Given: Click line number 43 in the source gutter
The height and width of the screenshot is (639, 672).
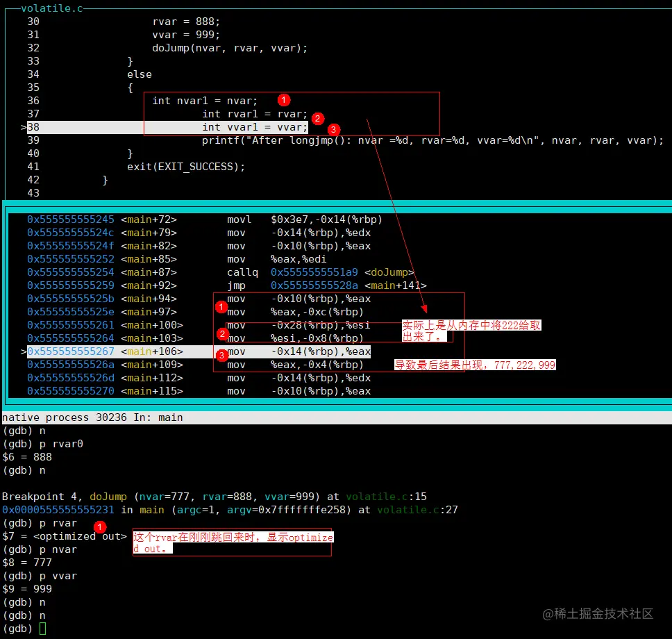Looking at the screenshot, I should pyautogui.click(x=33, y=193).
